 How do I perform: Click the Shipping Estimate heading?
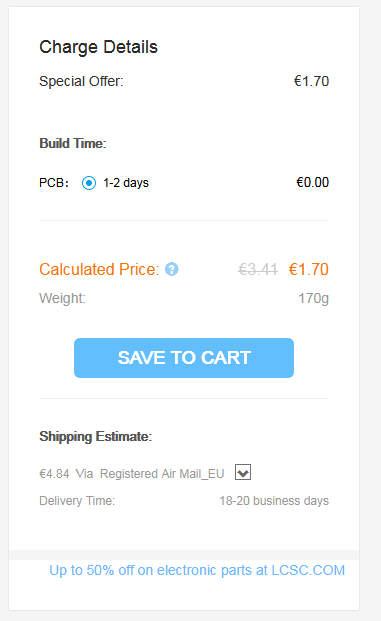pyautogui.click(x=95, y=436)
